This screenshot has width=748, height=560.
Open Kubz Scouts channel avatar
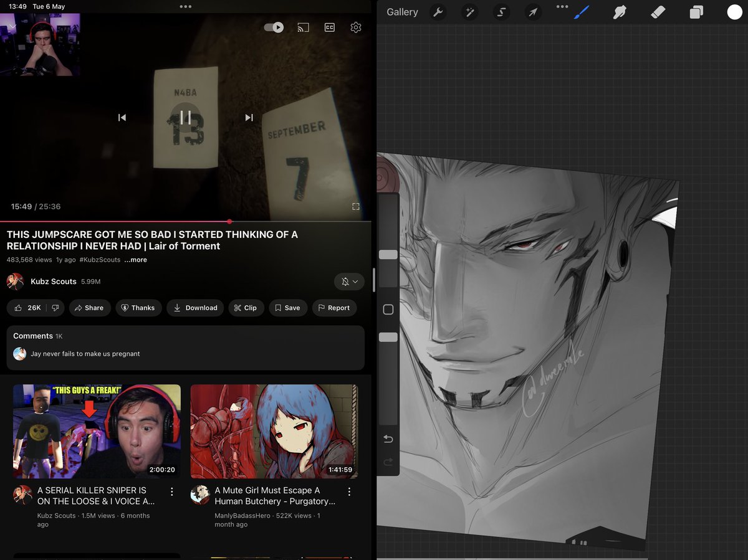(x=15, y=282)
